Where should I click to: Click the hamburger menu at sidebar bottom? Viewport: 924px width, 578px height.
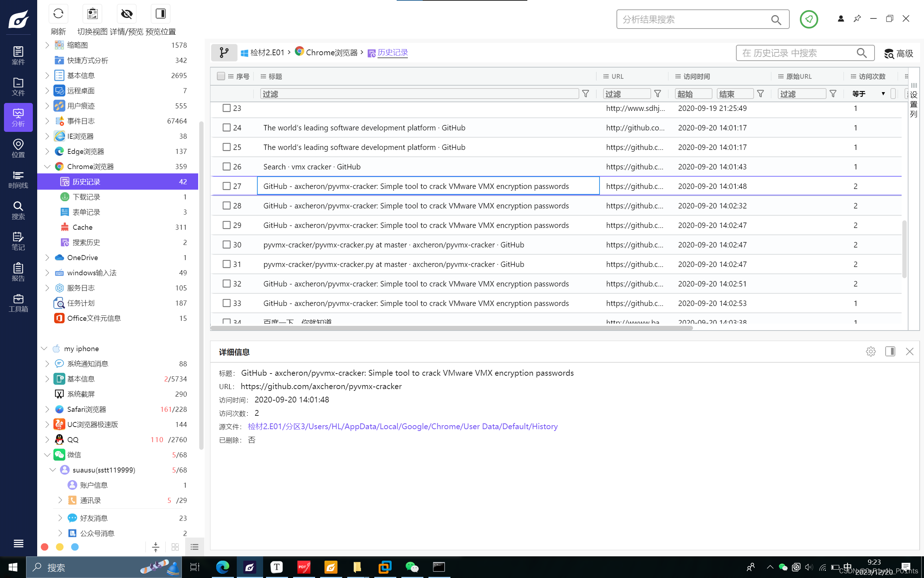click(x=18, y=543)
